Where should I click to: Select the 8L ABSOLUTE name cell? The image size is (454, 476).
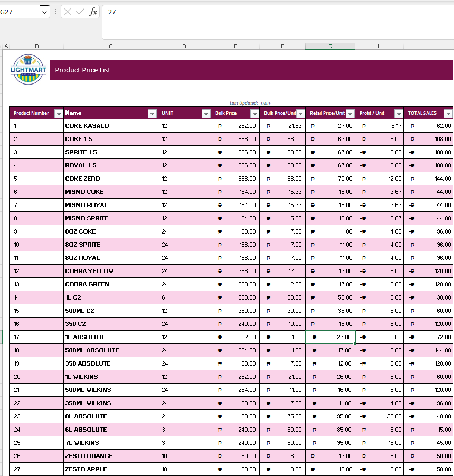click(x=110, y=416)
